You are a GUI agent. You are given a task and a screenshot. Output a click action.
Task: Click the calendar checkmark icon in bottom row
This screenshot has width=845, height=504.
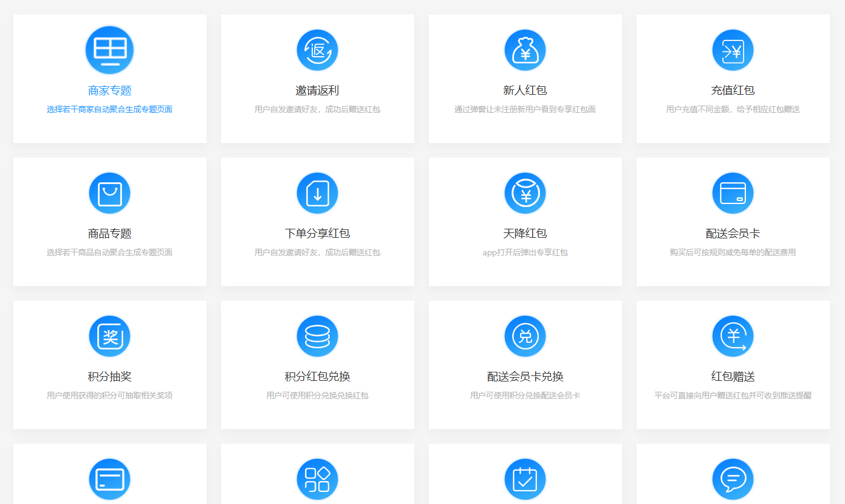pos(525,479)
